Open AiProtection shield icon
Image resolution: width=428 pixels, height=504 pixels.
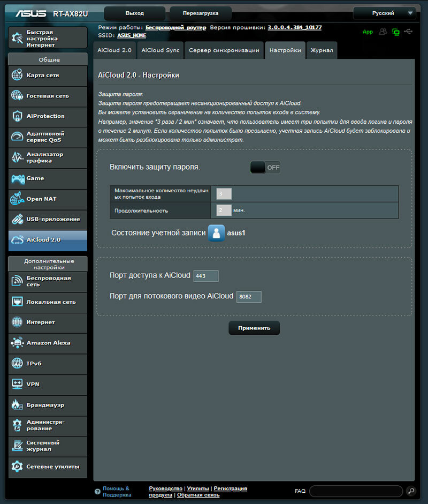17,116
